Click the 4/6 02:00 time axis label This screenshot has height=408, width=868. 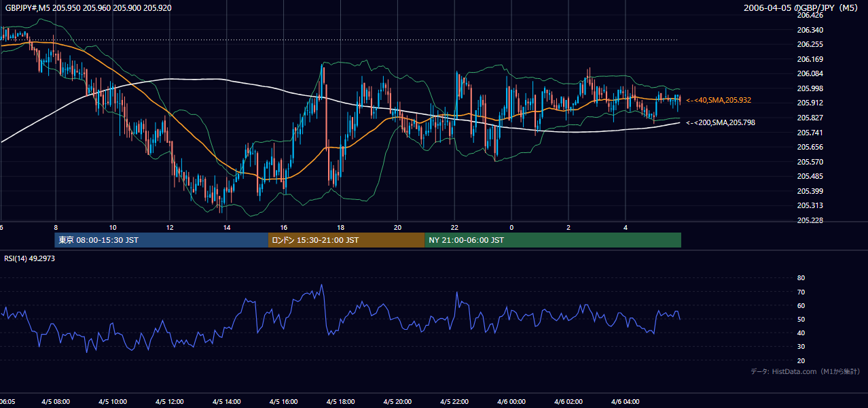coord(568,402)
